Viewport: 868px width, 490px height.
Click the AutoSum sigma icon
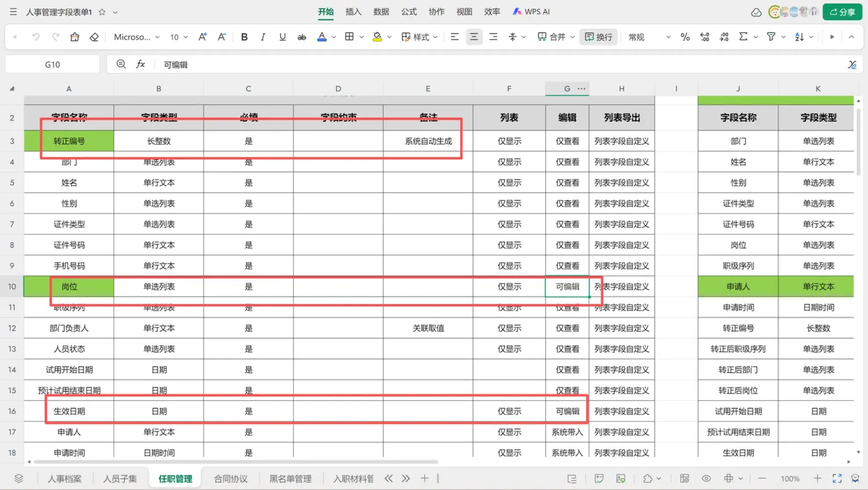point(743,37)
